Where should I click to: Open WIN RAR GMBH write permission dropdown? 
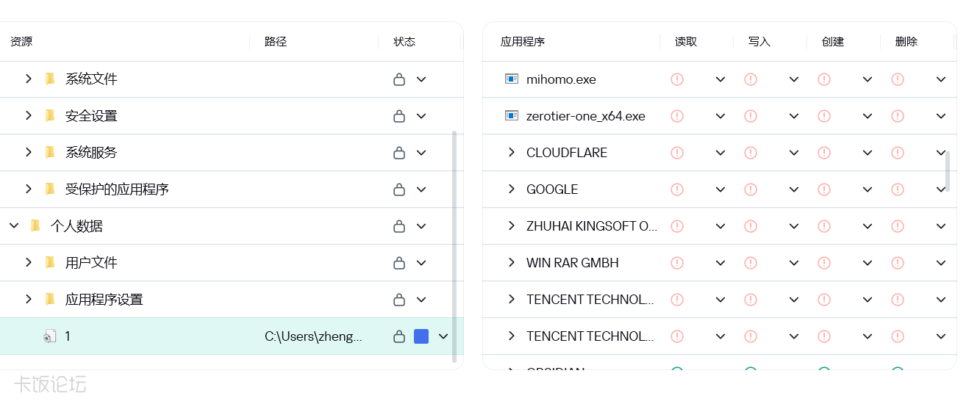[x=794, y=263]
